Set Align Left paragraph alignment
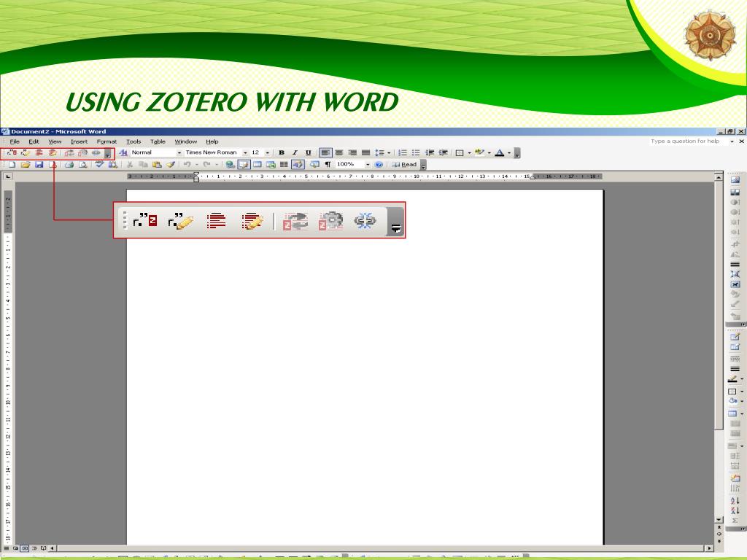The image size is (747, 560). coord(325,153)
